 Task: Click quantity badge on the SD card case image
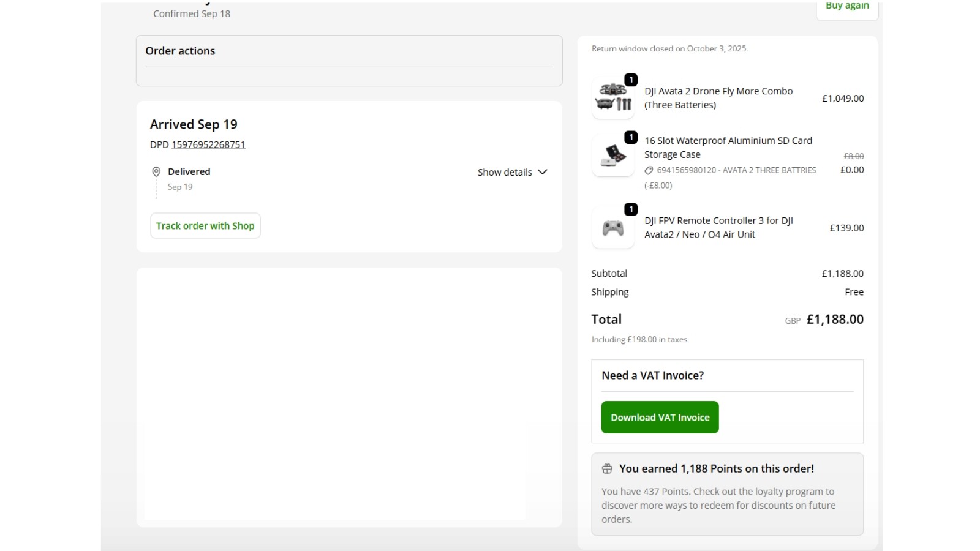tap(631, 138)
